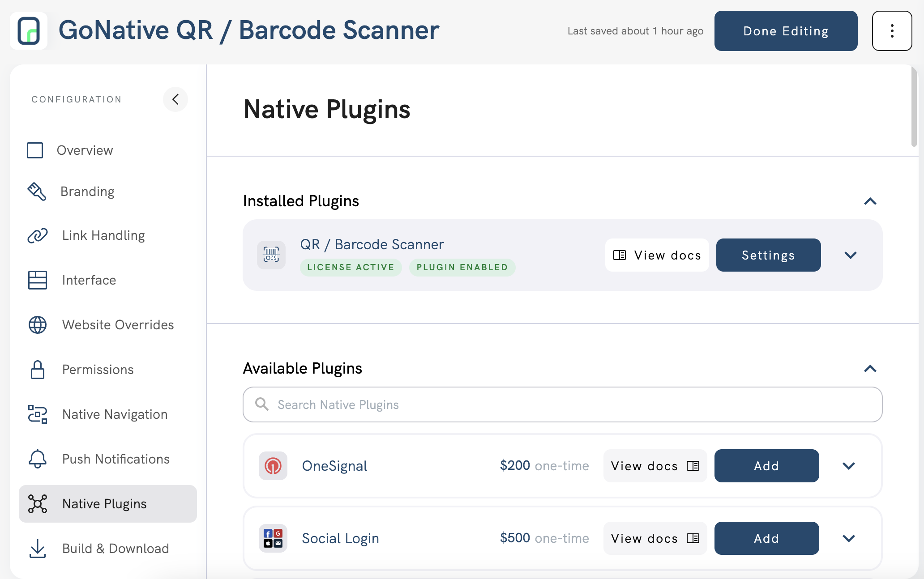Click the Website Overrides globe icon
The image size is (924, 579).
[38, 325]
